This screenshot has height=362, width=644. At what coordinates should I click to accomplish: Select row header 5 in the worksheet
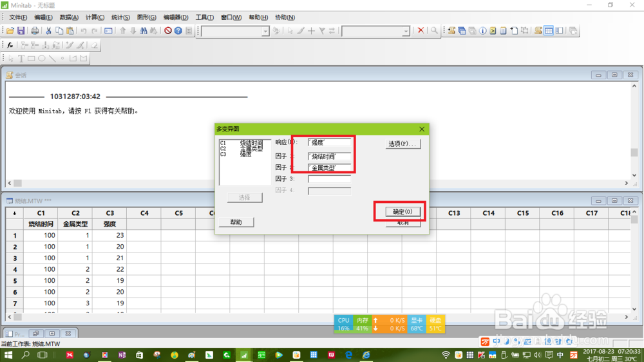point(15,281)
